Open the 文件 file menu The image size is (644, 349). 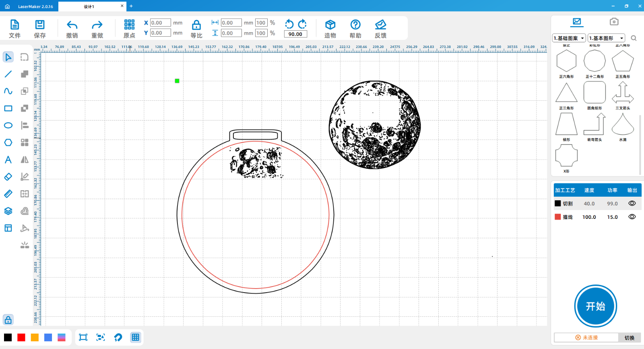tap(14, 29)
